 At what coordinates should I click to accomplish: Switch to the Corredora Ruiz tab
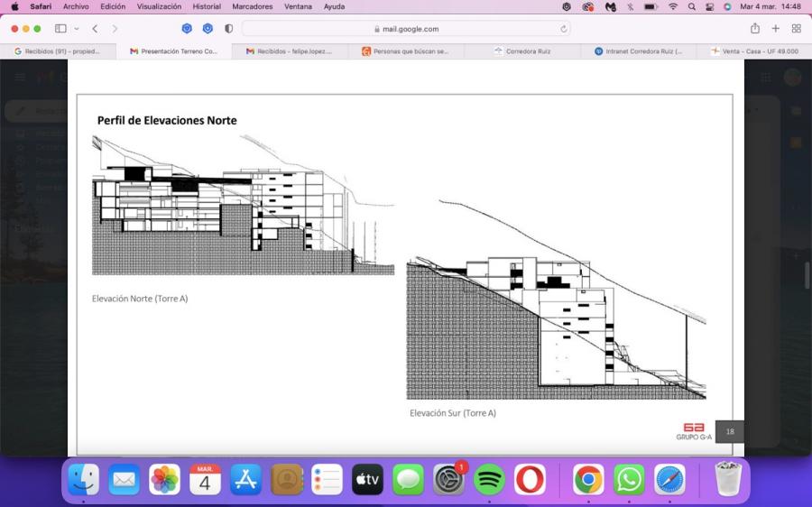coord(522,51)
